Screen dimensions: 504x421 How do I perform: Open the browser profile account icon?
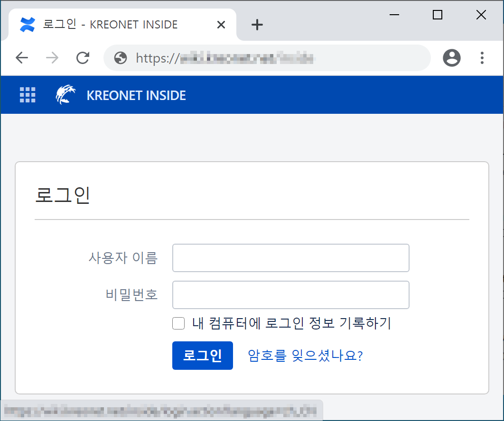pyautogui.click(x=451, y=58)
